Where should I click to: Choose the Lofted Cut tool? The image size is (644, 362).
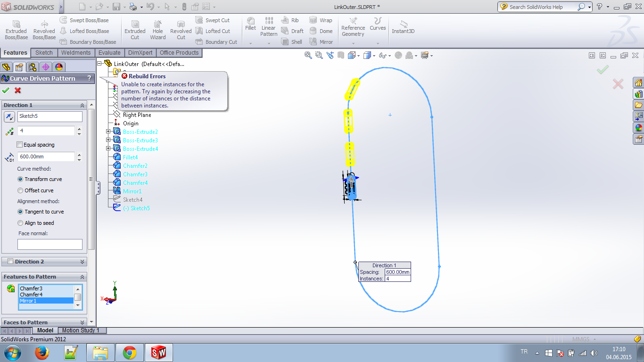[x=213, y=31]
